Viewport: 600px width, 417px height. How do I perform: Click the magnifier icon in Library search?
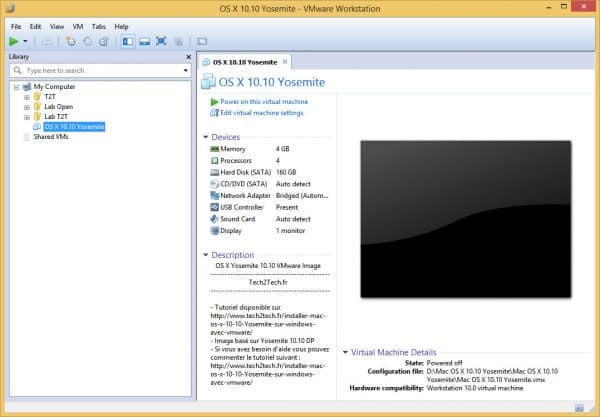point(17,70)
